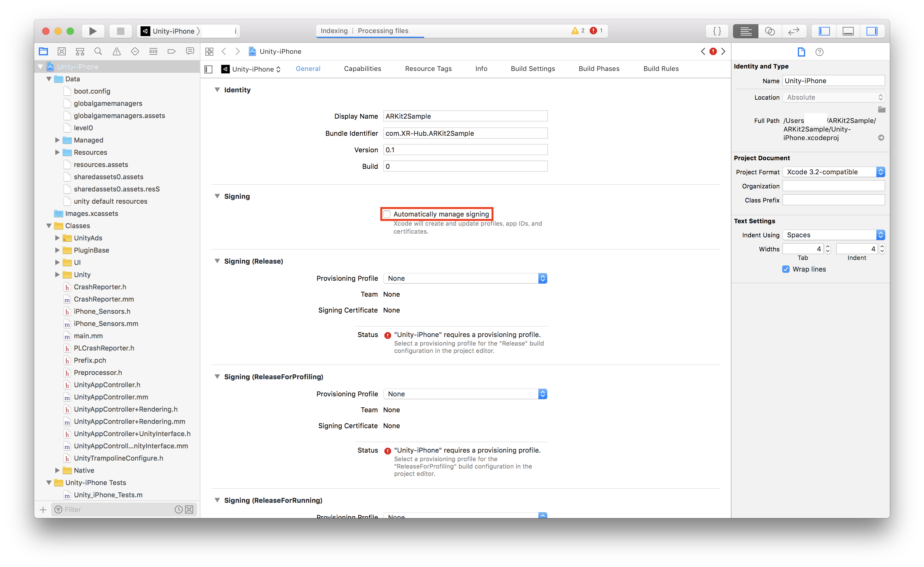The height and width of the screenshot is (567, 924).
Task: Open the Breakpoint navigator icon
Action: [171, 51]
